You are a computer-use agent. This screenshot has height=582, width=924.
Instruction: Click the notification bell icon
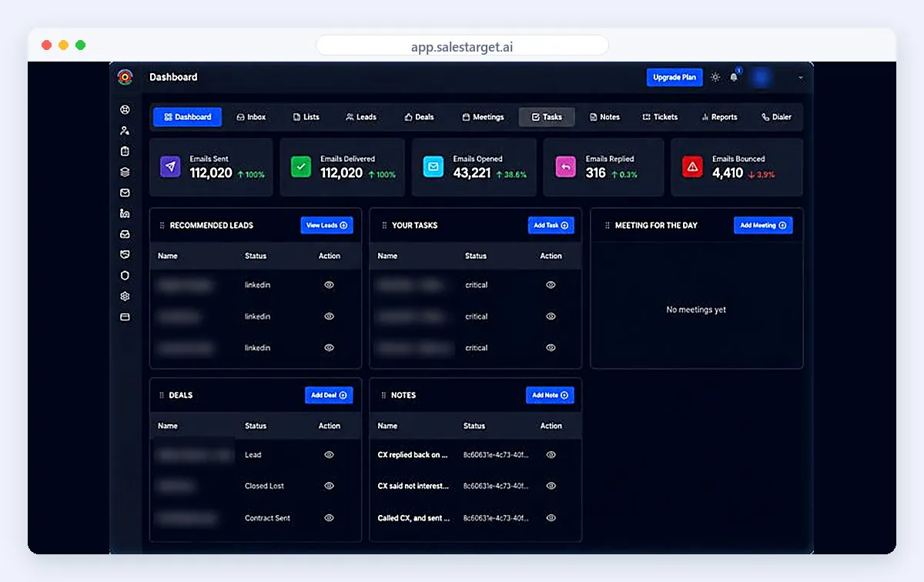tap(734, 77)
